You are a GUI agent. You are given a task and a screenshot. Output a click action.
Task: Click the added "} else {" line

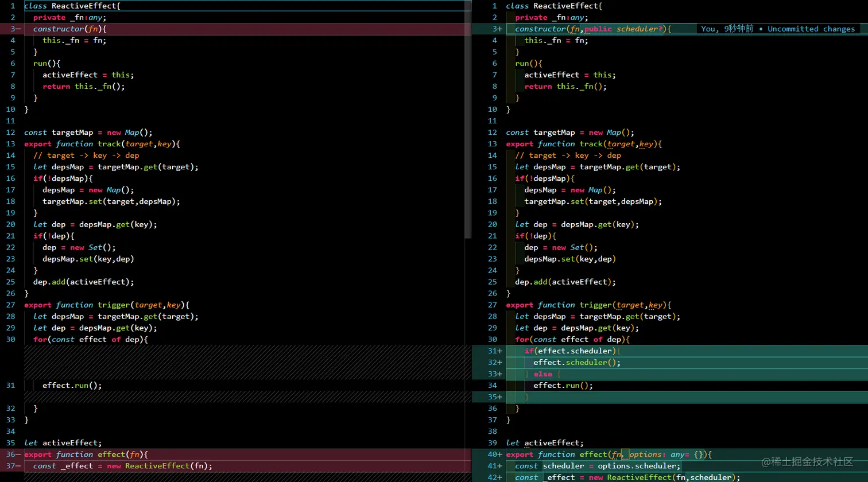[x=542, y=374]
